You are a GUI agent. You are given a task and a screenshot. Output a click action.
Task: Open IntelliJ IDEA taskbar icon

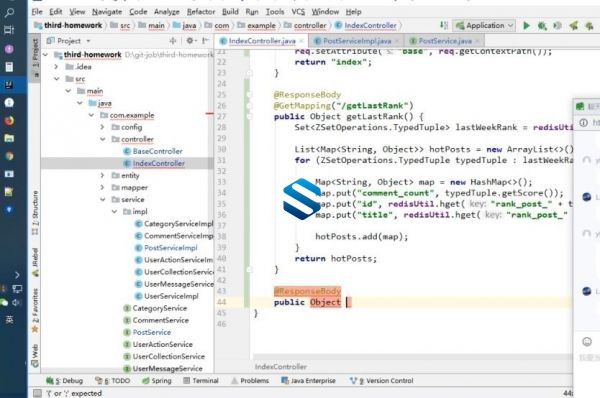click(9, 85)
